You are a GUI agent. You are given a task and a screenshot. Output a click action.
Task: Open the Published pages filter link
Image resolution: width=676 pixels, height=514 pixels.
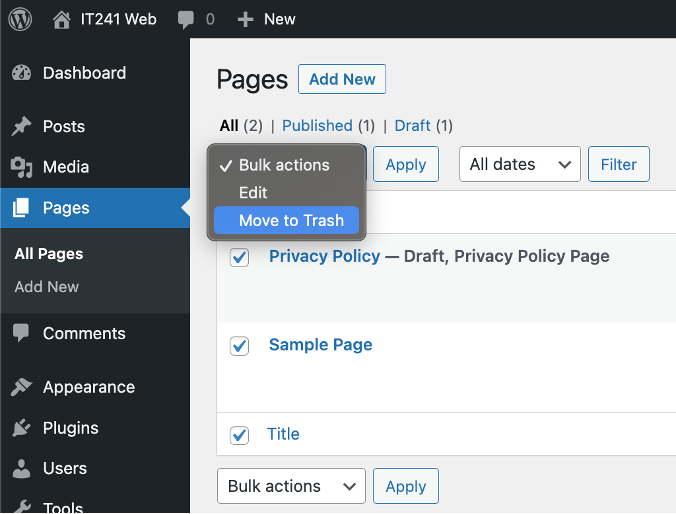[317, 126]
